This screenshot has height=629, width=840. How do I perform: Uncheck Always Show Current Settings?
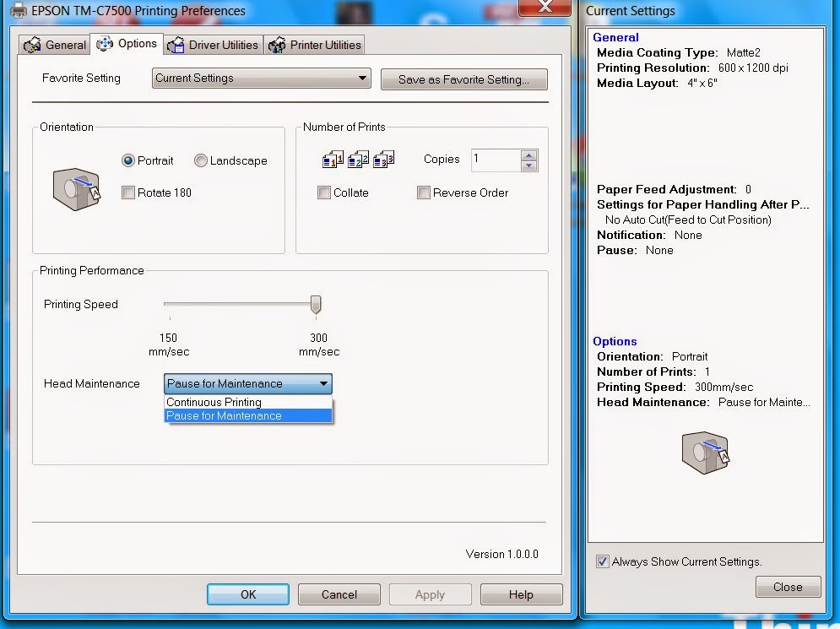(603, 561)
